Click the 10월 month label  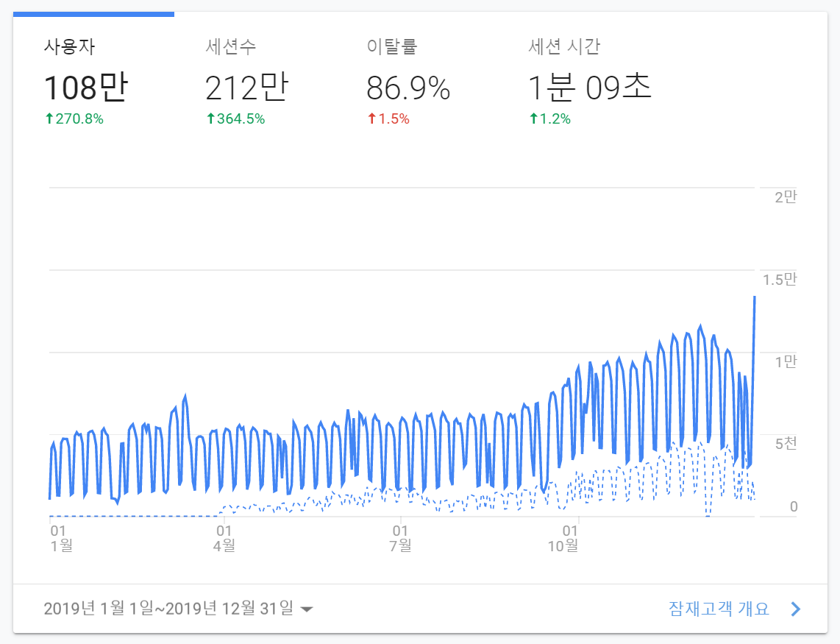(563, 546)
